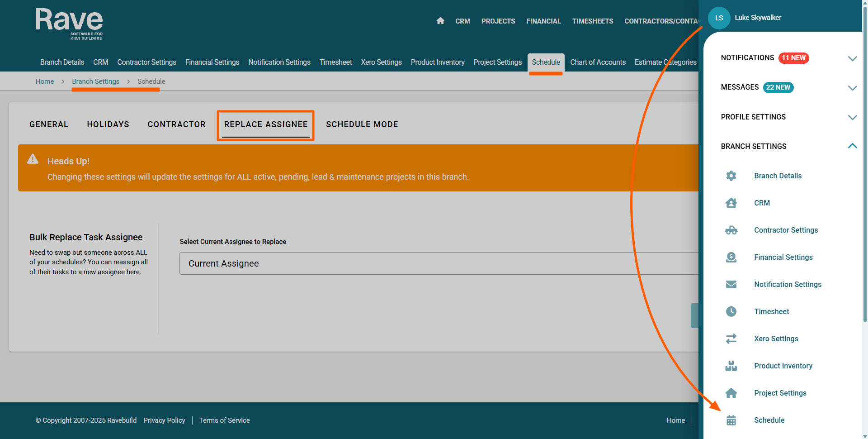Open the Timesheets menu in top navigation
The image size is (868, 439).
tap(592, 21)
